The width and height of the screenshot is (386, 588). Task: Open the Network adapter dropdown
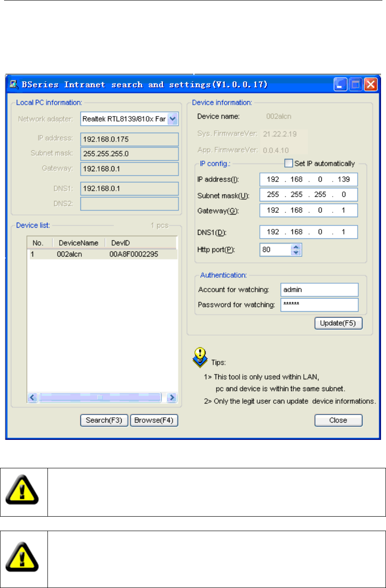pos(173,119)
